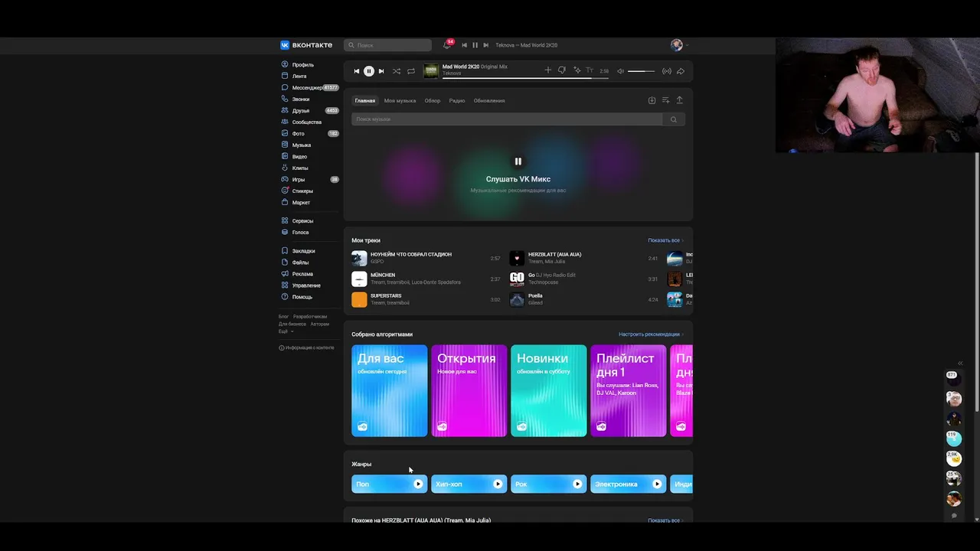The height and width of the screenshot is (551, 980).
Task: Play the Хип-хоп genre
Action: pyautogui.click(x=498, y=484)
